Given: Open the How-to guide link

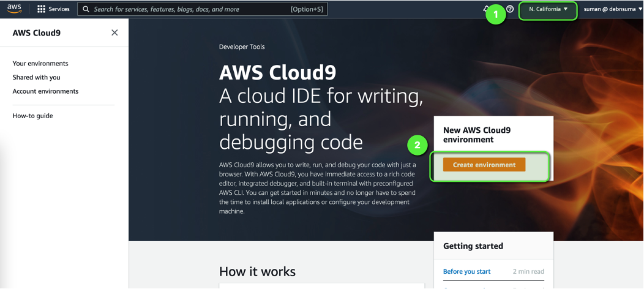Looking at the screenshot, I should [33, 116].
